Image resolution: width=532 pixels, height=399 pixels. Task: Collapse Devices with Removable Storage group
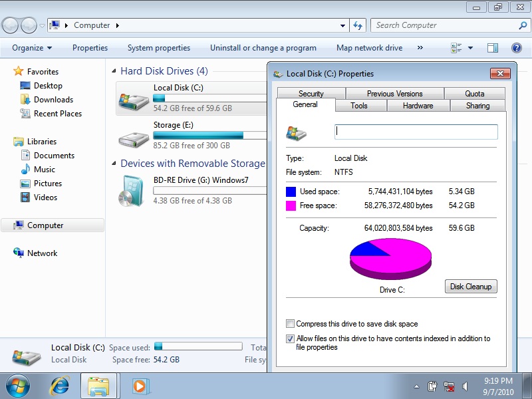click(x=114, y=164)
